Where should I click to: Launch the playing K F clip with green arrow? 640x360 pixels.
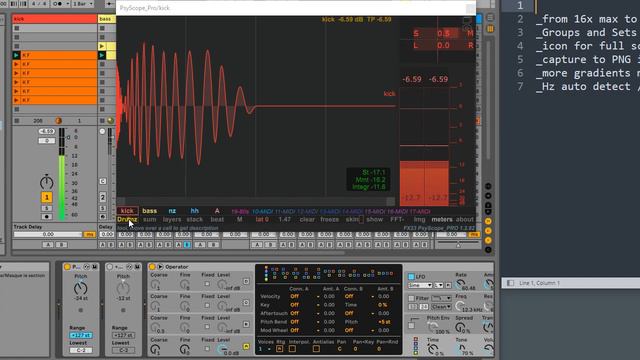click(x=16, y=55)
